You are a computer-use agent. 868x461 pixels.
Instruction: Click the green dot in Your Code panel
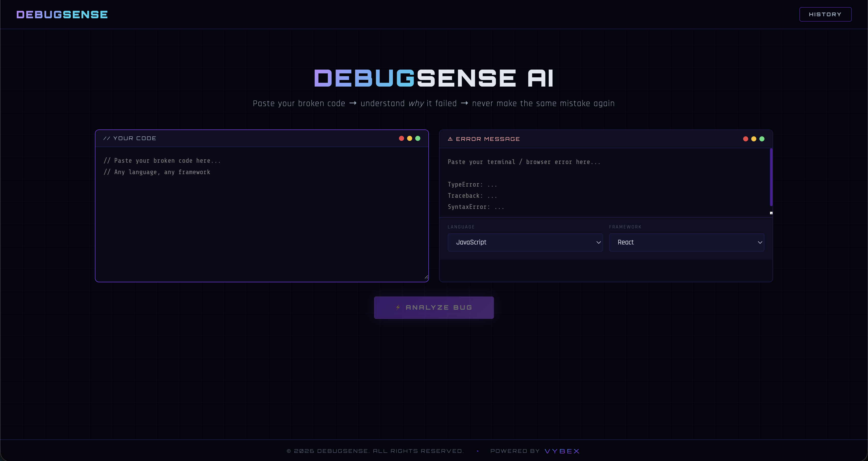click(x=418, y=138)
